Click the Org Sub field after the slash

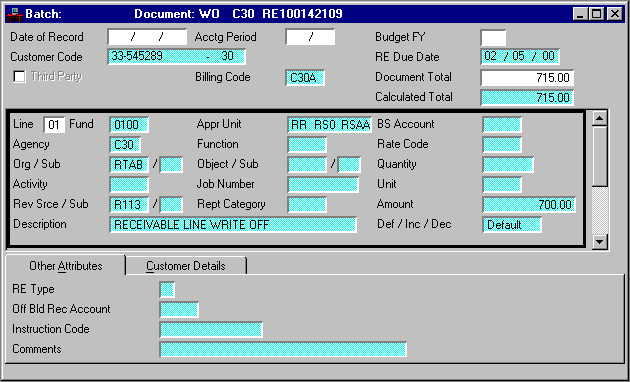171,165
